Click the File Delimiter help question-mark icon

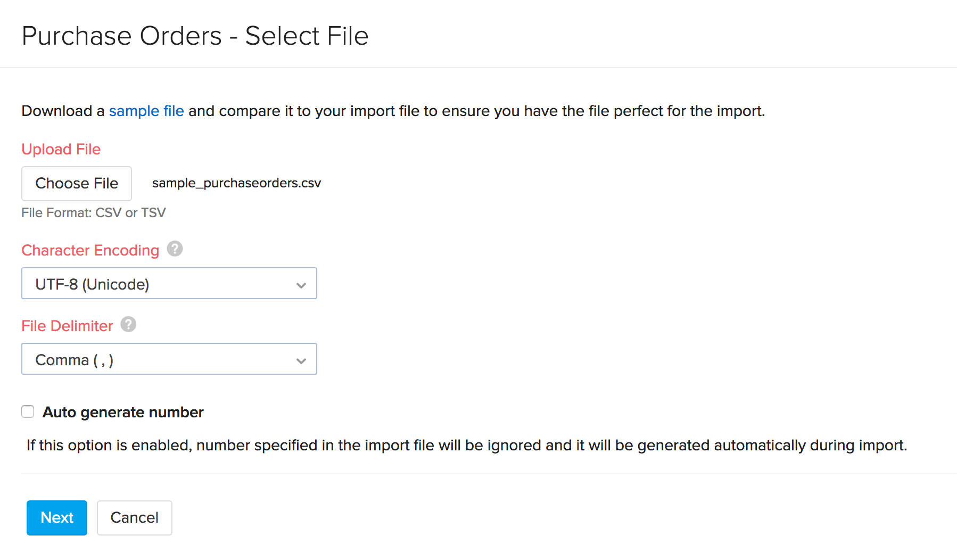click(x=128, y=324)
